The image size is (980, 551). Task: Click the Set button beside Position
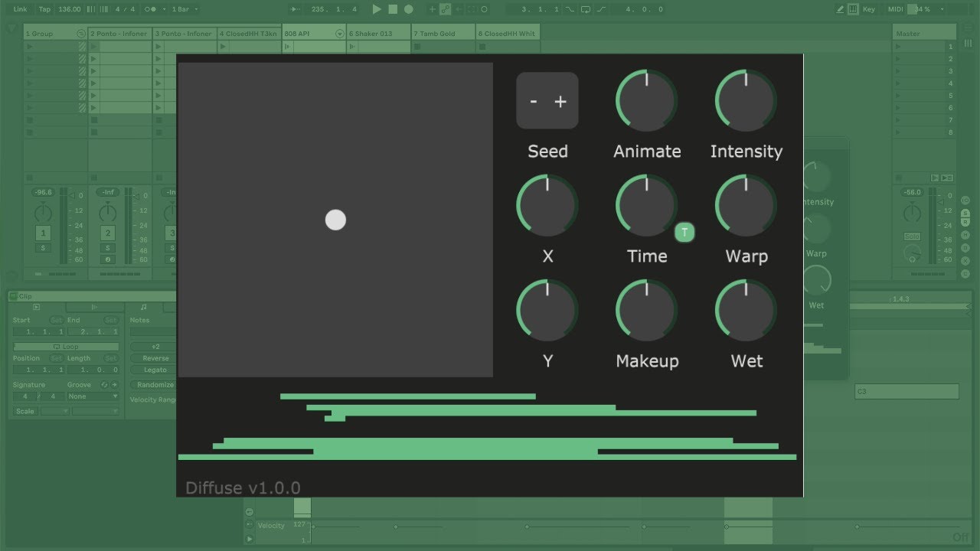coord(56,358)
